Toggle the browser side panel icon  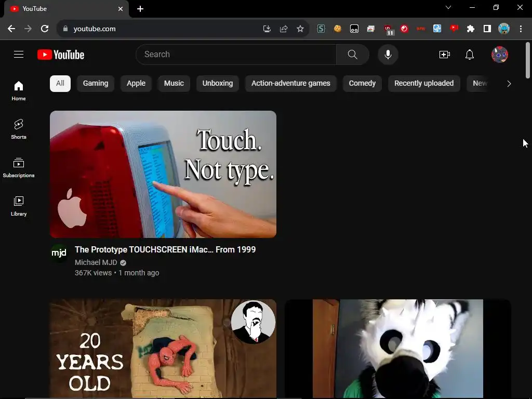(487, 29)
